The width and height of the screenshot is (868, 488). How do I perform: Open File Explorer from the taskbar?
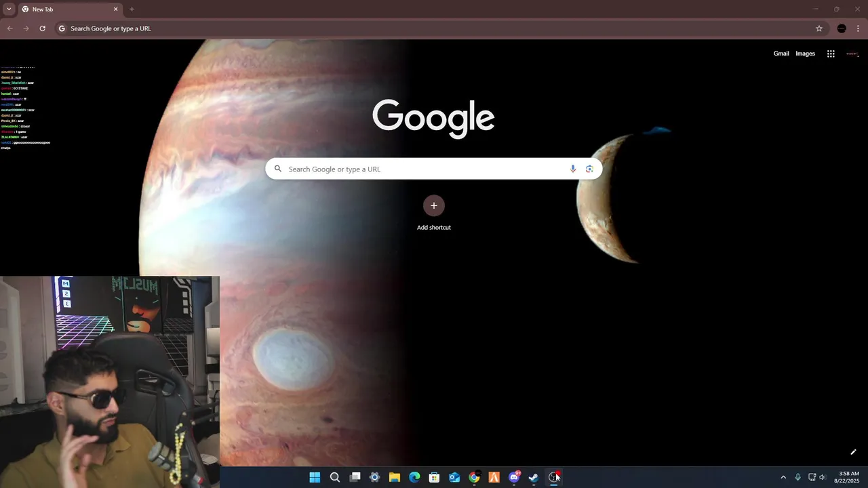[394, 477]
